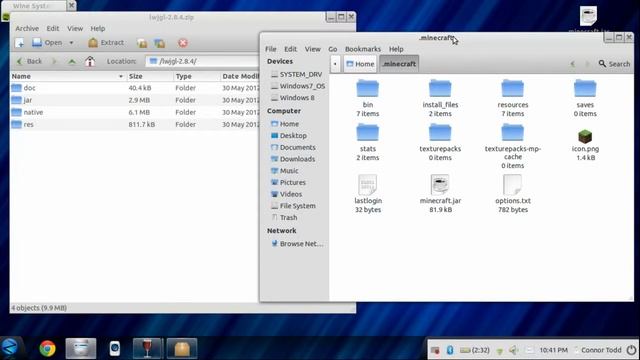Open archive manager's Help menu
Viewport: 640px width, 360px height.
(98, 29)
